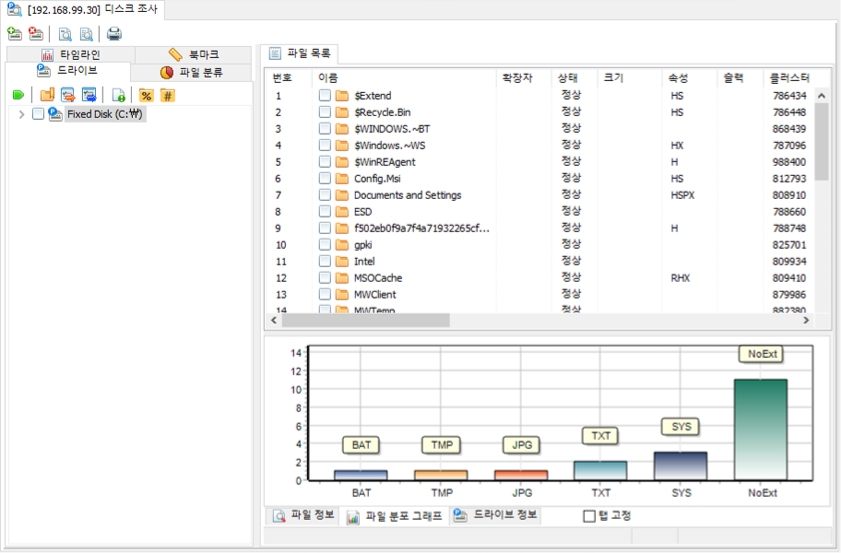Sort by the 확장자 column header
Image resolution: width=841 pixels, height=553 pixels.
523,78
